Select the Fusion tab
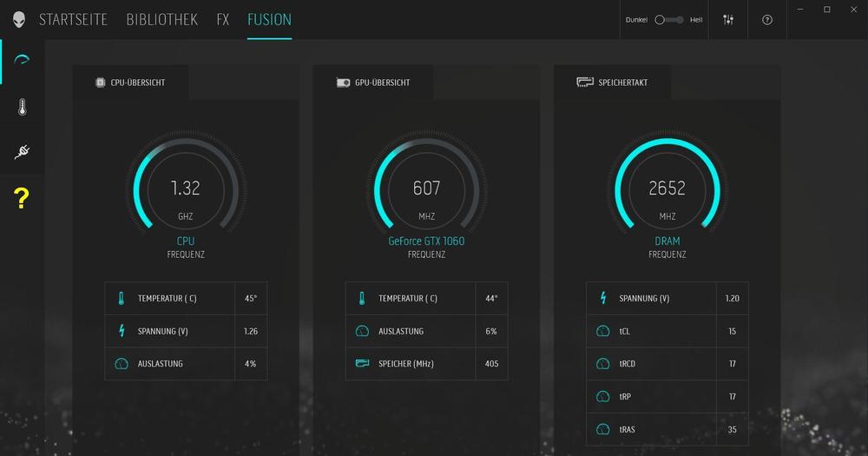The image size is (868, 456). tap(269, 19)
